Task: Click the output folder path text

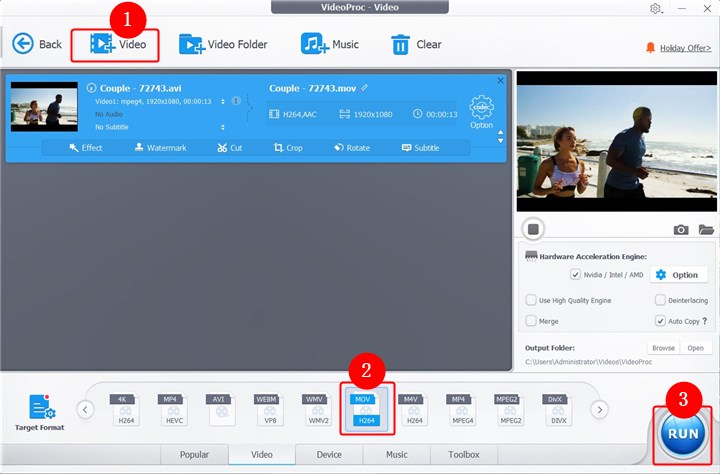Action: [588, 362]
